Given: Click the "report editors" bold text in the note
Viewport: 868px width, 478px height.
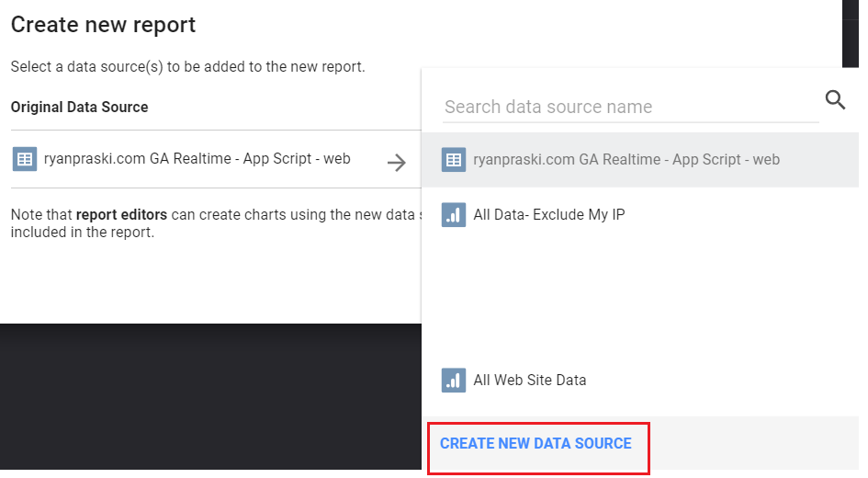Looking at the screenshot, I should (121, 215).
